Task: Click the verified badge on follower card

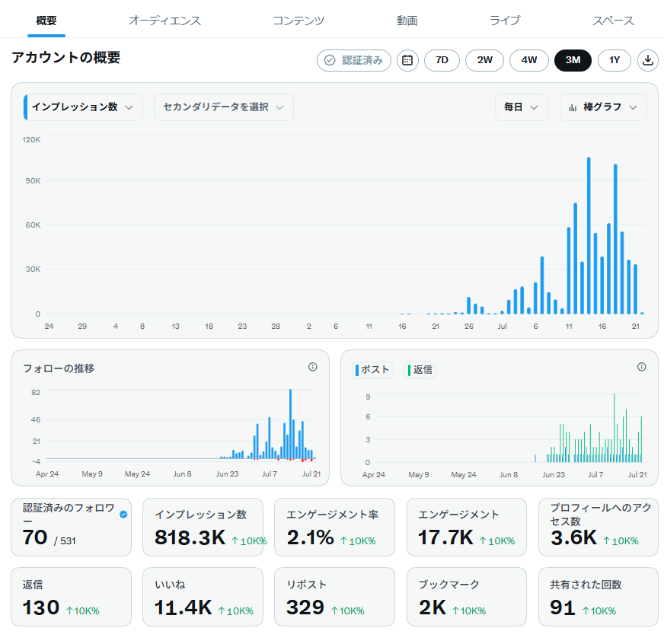Action: coord(123,515)
